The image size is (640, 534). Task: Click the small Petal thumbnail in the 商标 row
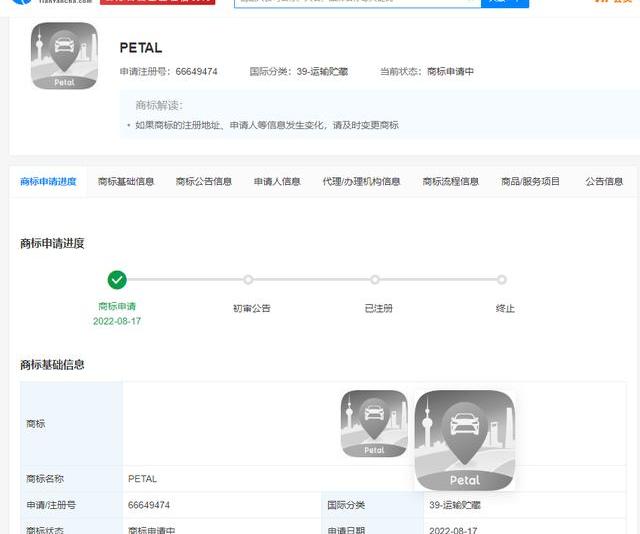374,424
